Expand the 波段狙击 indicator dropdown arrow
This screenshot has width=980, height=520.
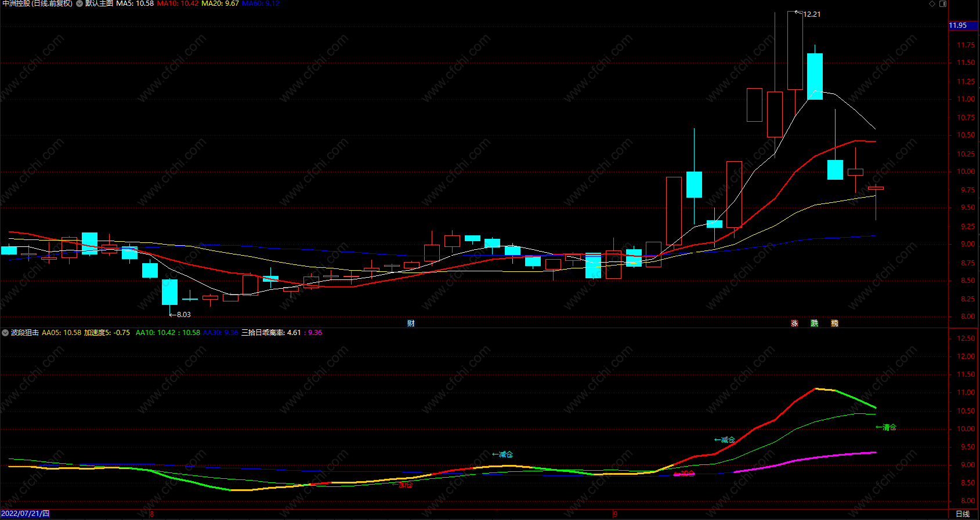[x=5, y=333]
